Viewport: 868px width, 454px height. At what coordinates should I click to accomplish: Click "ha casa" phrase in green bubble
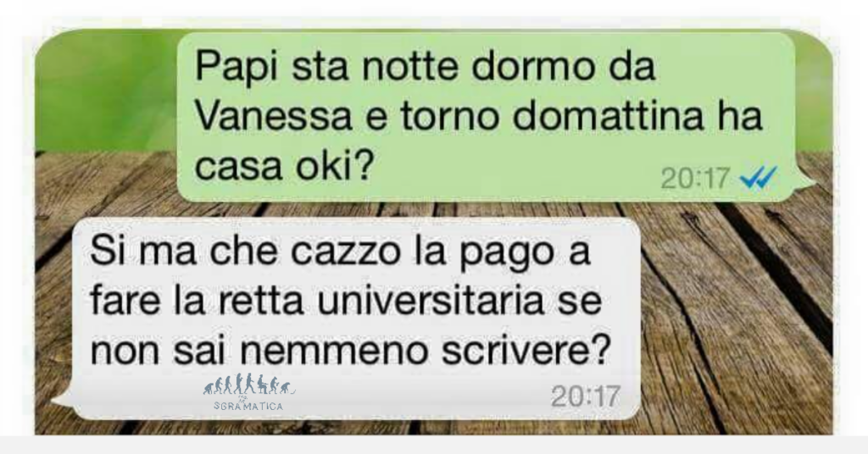click(x=478, y=141)
